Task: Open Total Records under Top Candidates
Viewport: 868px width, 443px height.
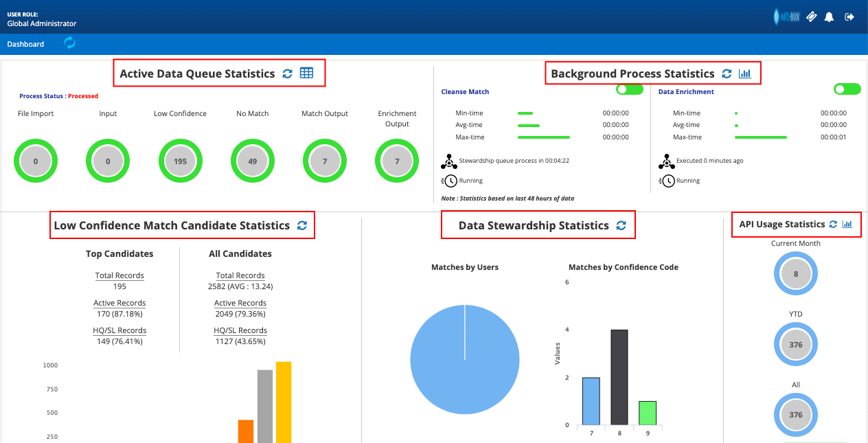Action: tap(119, 275)
